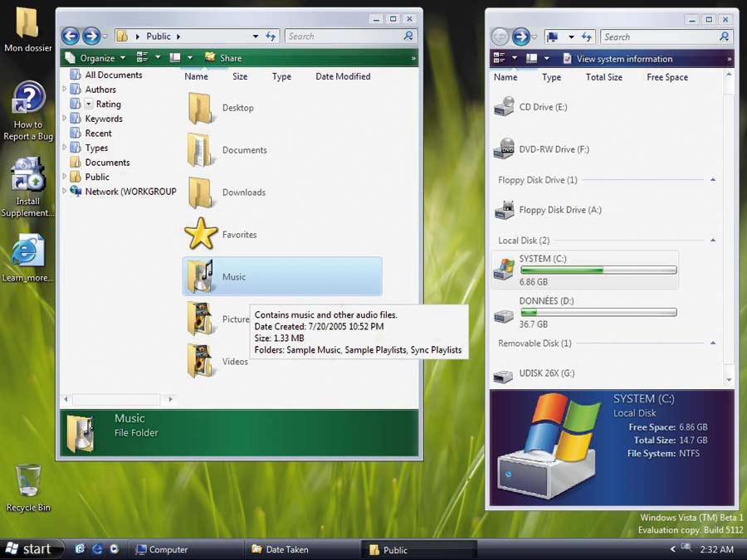Open the Organize dropdown menu
747x560 pixels.
pos(96,58)
